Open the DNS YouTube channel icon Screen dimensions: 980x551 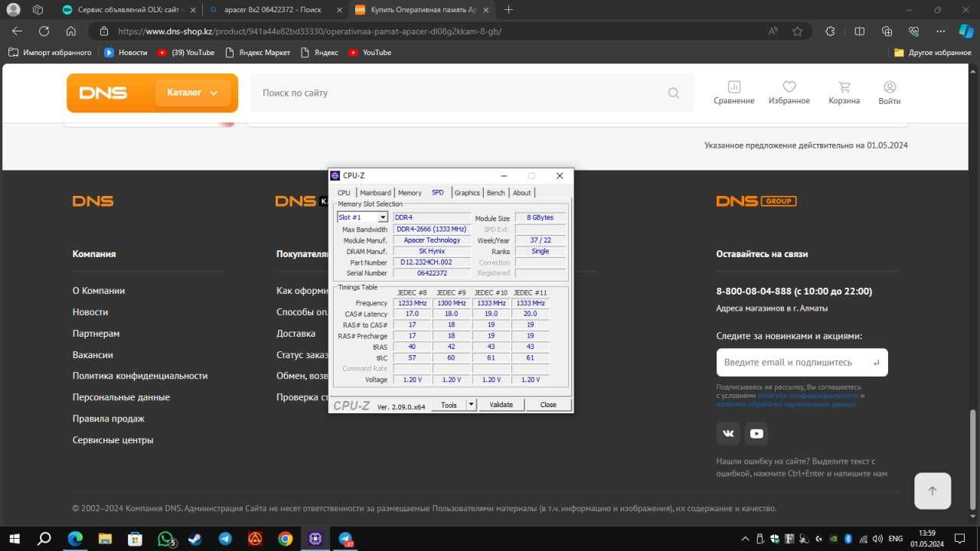coord(756,433)
